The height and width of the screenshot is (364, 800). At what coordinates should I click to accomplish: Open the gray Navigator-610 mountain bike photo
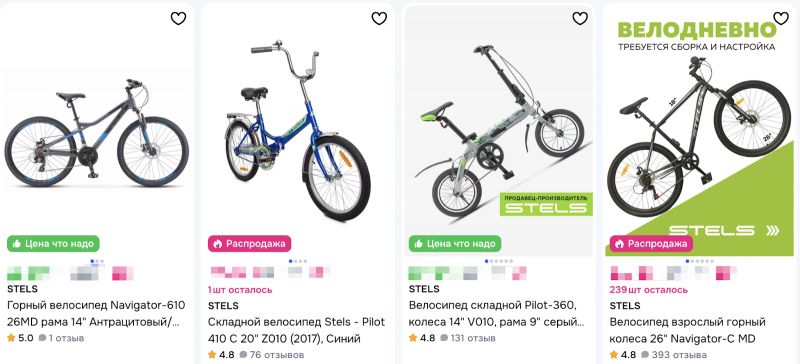96,133
